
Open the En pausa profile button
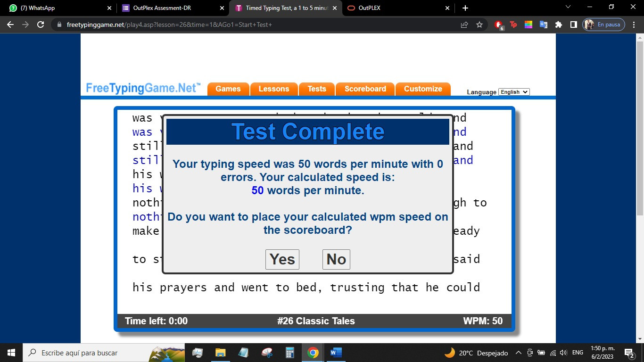[604, 25]
